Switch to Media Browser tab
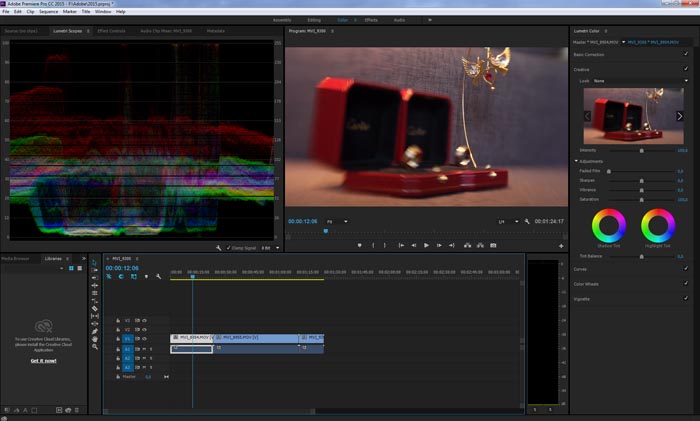 point(15,258)
